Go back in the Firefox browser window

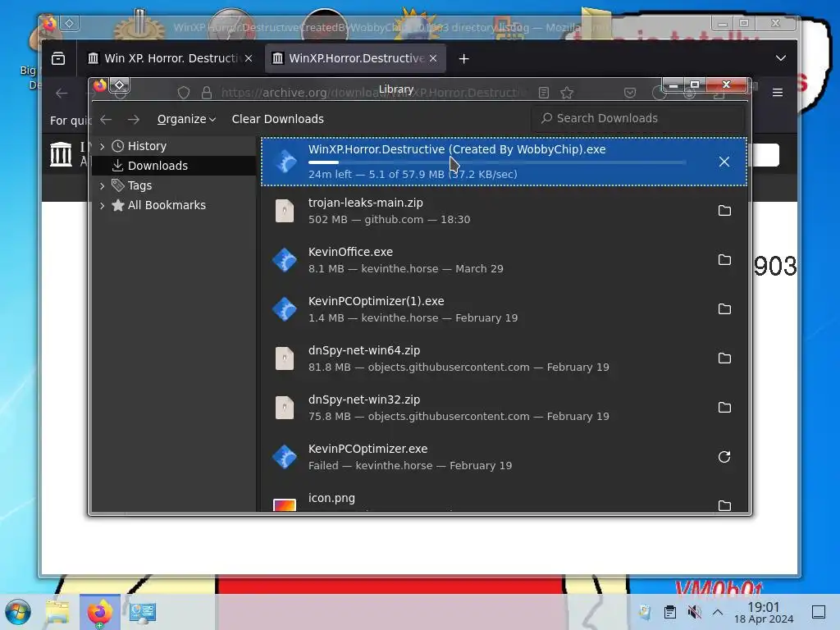[x=62, y=94]
